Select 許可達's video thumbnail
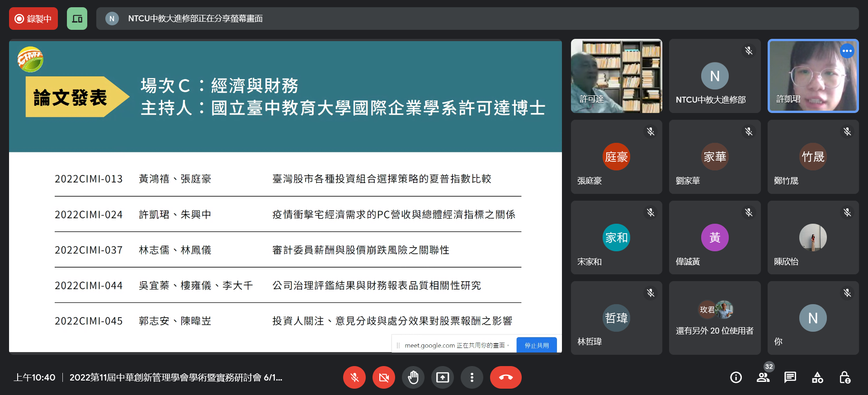The image size is (868, 395). click(616, 76)
